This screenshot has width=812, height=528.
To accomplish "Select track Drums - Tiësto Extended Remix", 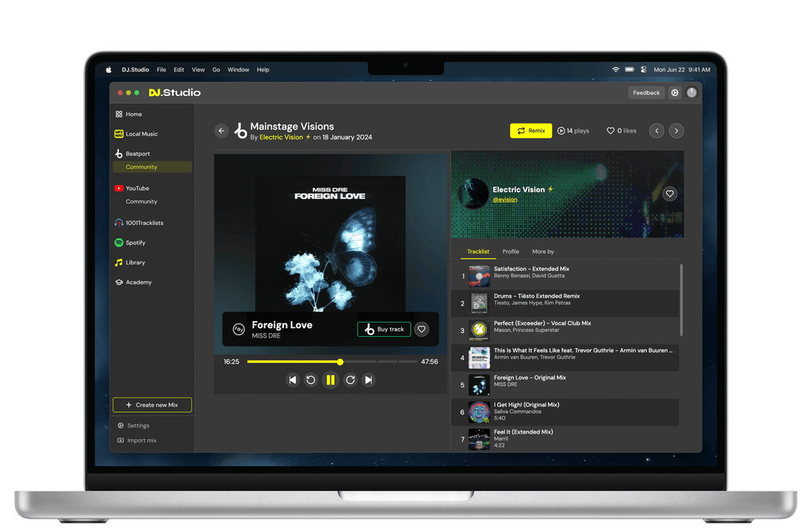I will click(565, 304).
